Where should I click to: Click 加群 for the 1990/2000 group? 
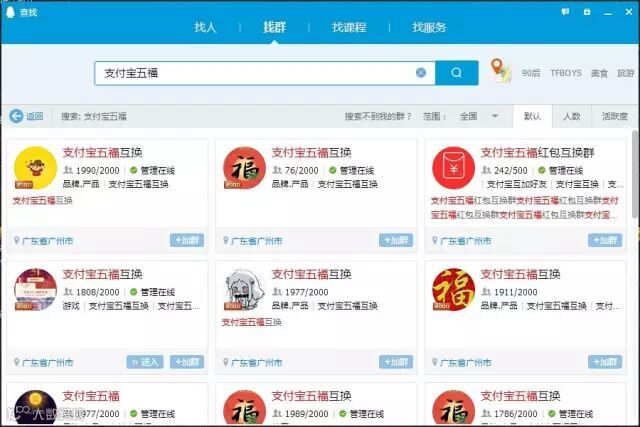point(187,240)
